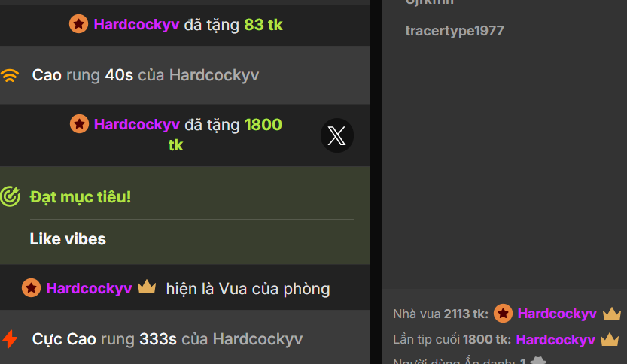Click Hardcockyv link in Nhà vua row
627x364 pixels.
pyautogui.click(x=557, y=314)
